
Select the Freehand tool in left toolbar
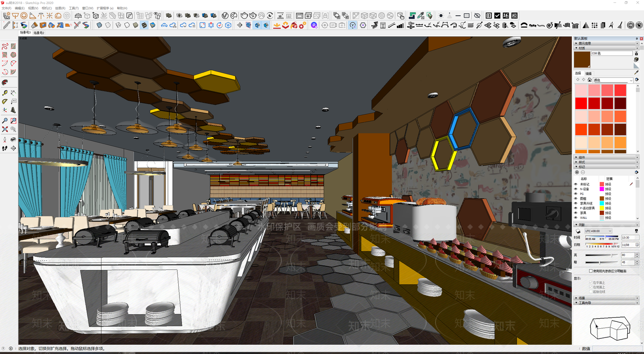(5, 47)
